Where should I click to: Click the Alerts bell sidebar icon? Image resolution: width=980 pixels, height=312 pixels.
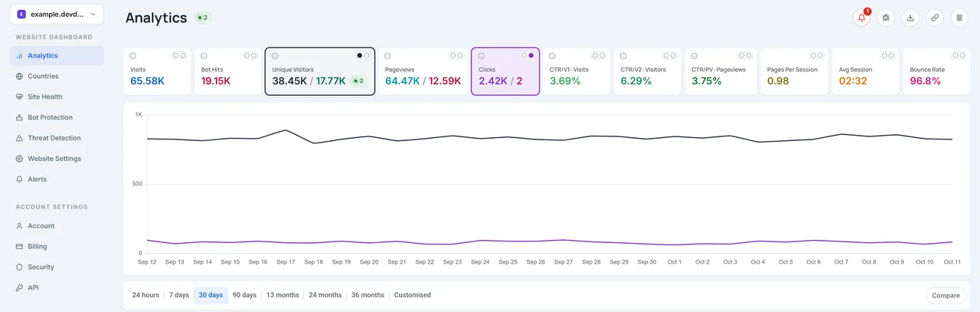click(20, 179)
